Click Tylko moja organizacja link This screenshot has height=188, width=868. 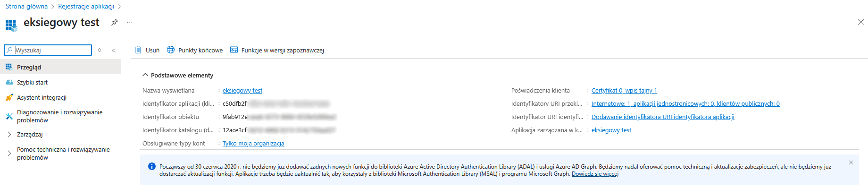[253, 143]
